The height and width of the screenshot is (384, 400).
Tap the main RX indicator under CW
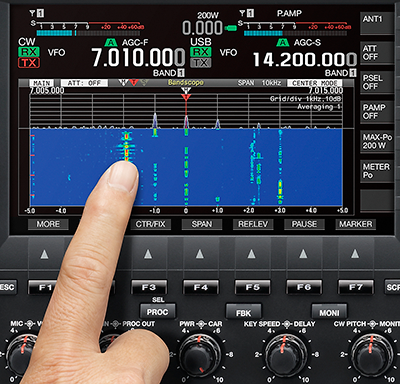pyautogui.click(x=29, y=52)
